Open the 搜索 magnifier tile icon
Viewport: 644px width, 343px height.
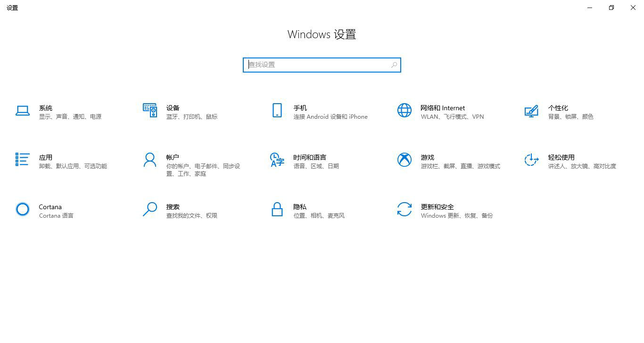tap(150, 209)
